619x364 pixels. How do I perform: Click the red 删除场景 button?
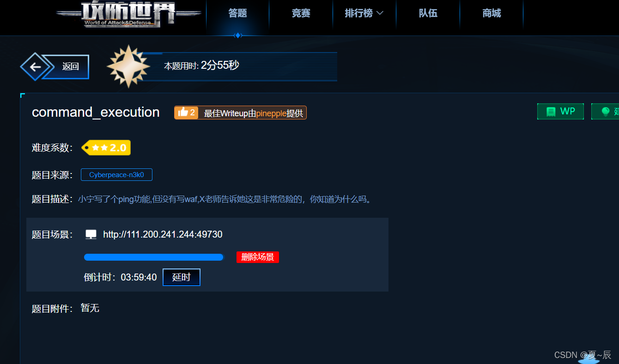point(258,257)
